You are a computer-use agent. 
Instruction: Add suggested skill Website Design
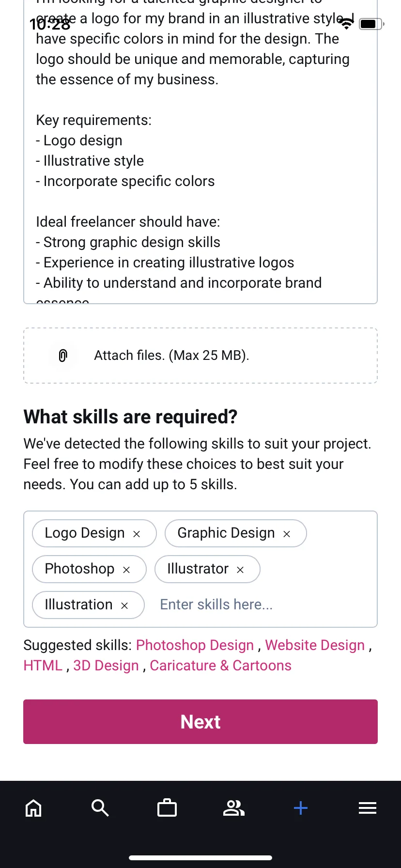point(315,645)
